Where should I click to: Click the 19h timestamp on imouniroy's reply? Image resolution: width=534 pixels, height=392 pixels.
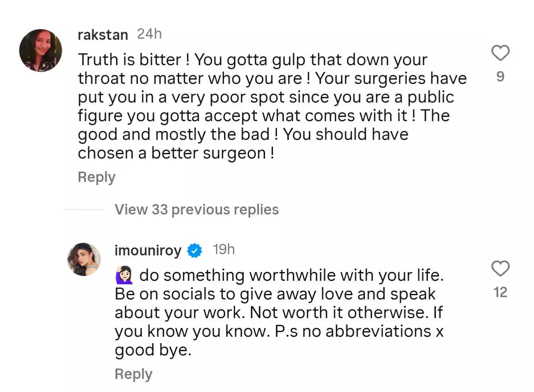(224, 249)
